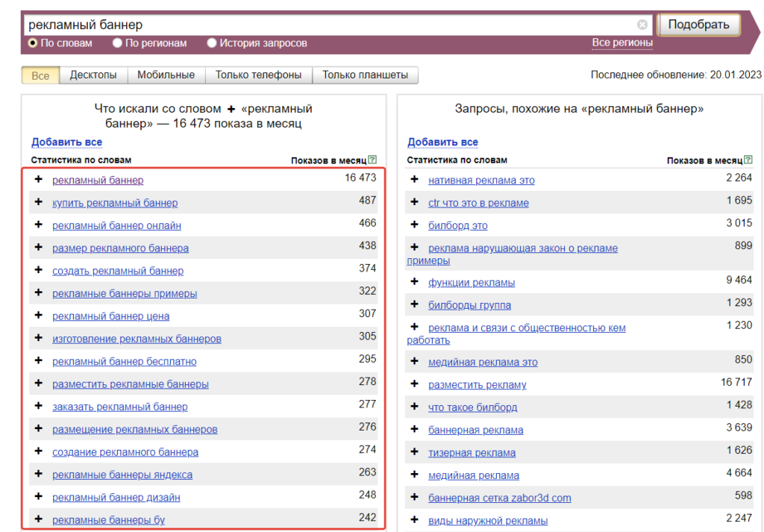Open left column 'Показов в месяц' help icon
Screen dimensions: 764x532
[373, 160]
